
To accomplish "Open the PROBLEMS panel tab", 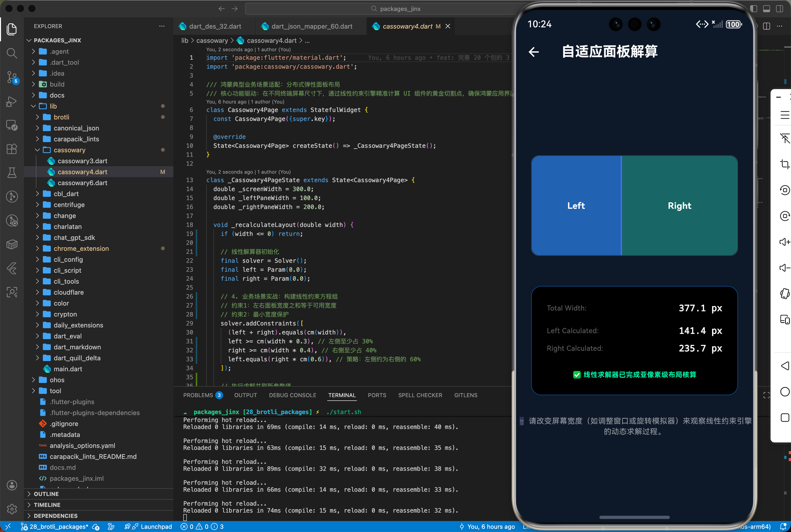I will (x=198, y=395).
